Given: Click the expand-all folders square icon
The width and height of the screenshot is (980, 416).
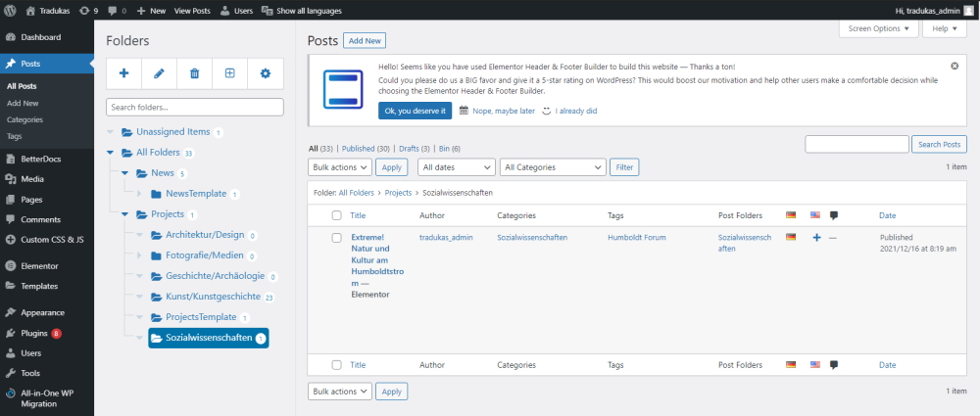Looking at the screenshot, I should (230, 73).
